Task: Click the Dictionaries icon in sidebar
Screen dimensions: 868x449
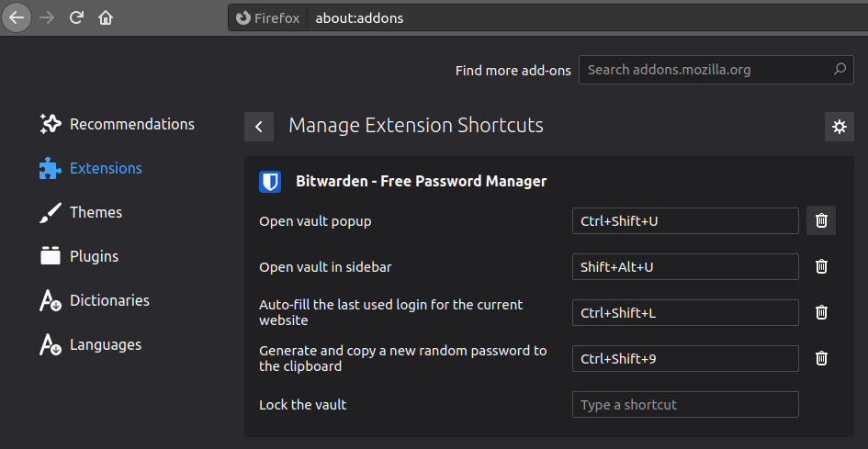Action: (51, 300)
